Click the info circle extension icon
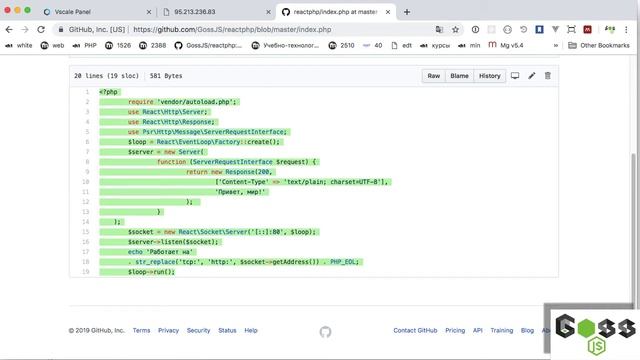The width and height of the screenshot is (640, 360). (x=475, y=29)
